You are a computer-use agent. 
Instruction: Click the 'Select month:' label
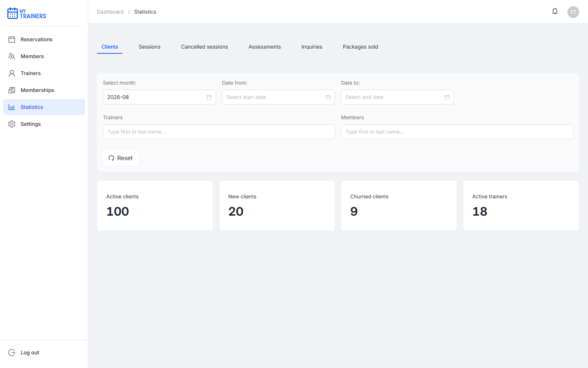(119, 83)
